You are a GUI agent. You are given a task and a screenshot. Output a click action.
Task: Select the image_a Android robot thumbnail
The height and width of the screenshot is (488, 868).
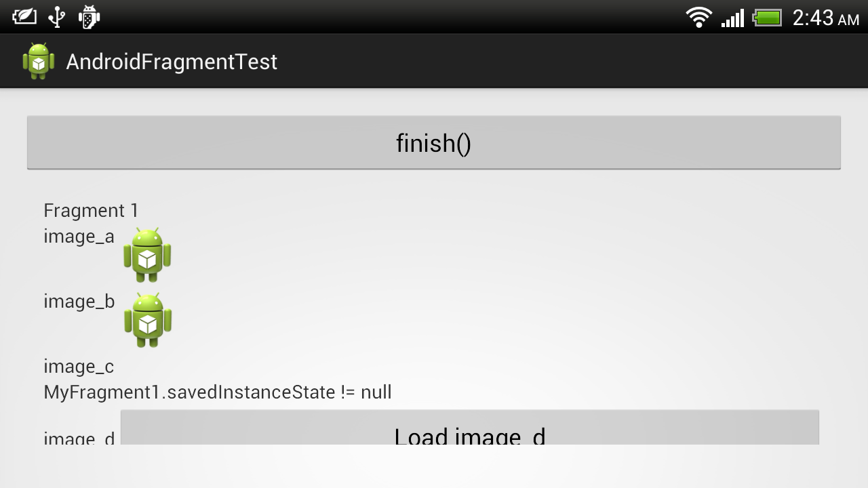[147, 256]
